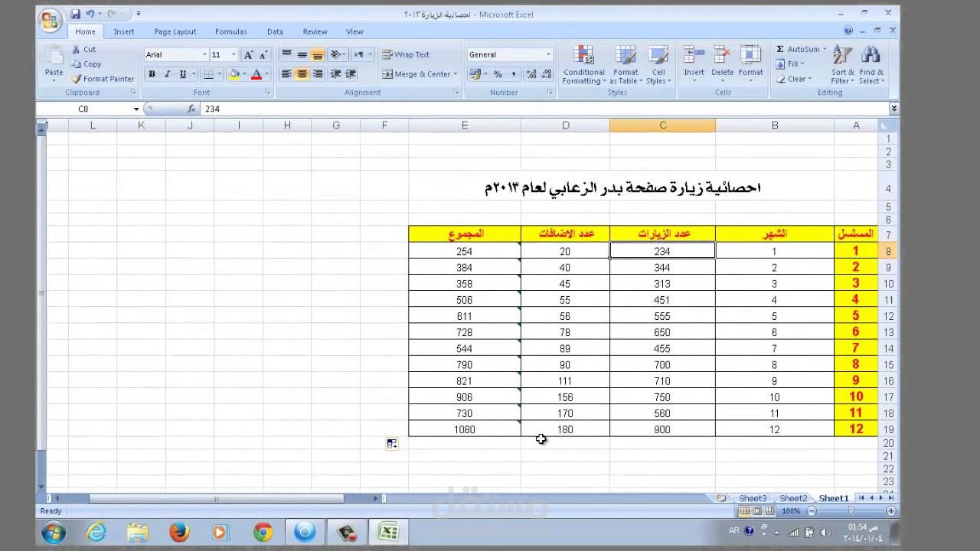The width and height of the screenshot is (980, 551).
Task: Switch to Page Break Preview in status bar
Action: (x=769, y=510)
